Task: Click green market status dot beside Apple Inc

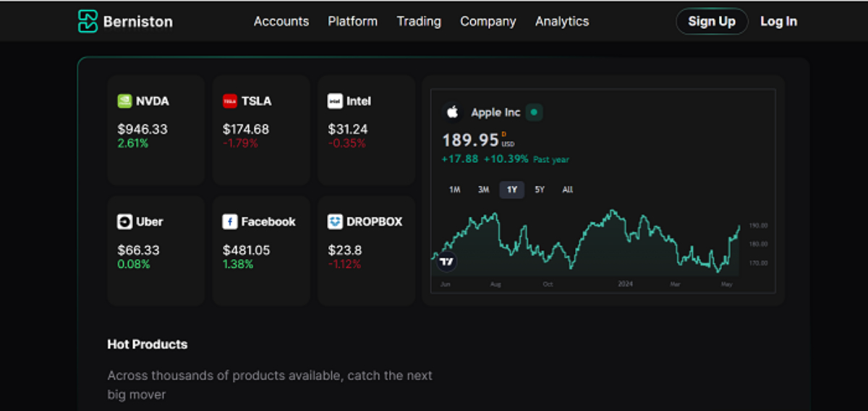Action: click(x=534, y=112)
